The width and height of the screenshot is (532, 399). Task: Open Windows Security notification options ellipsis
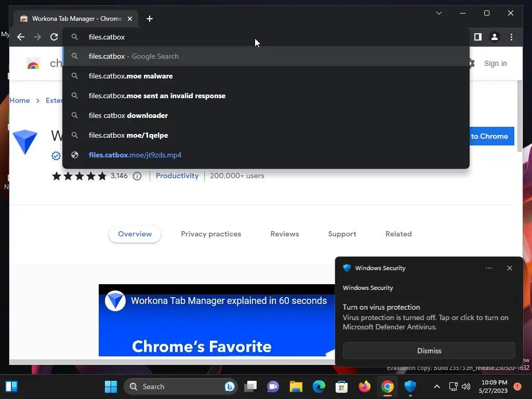[x=488, y=268]
